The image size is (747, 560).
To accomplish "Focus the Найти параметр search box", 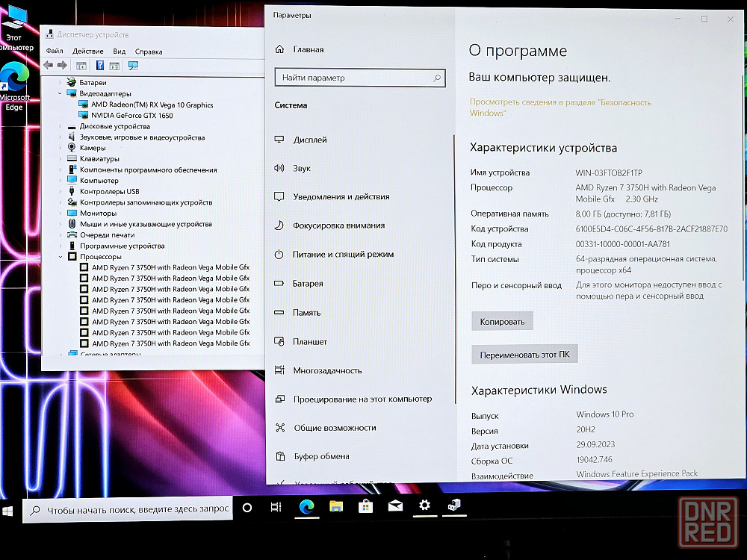I will [x=360, y=78].
